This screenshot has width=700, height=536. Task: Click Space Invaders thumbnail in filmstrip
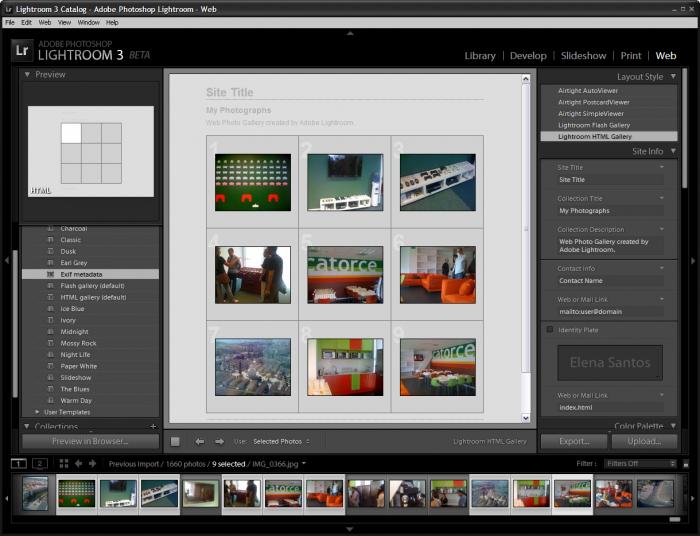(x=76, y=494)
